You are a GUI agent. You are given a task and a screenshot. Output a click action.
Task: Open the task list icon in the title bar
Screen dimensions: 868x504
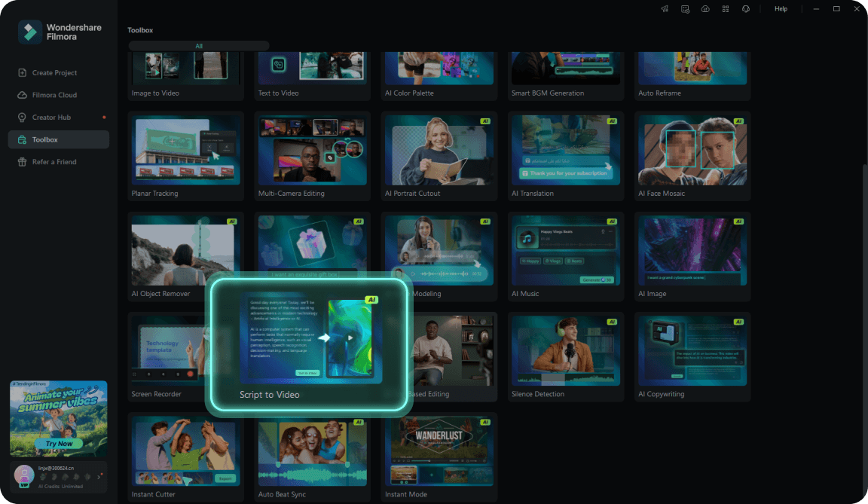click(686, 9)
